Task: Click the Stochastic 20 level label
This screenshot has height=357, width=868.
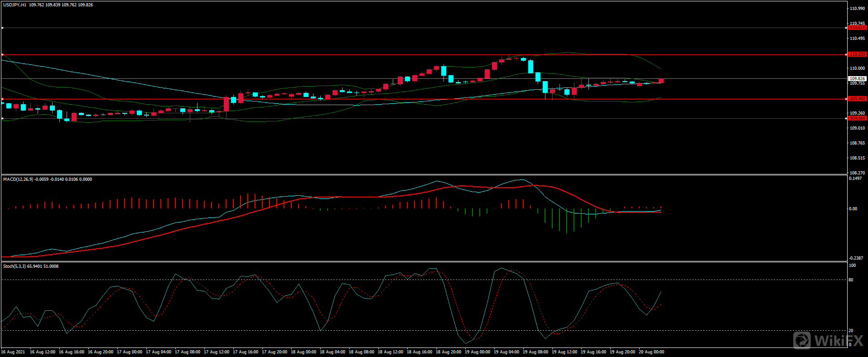Action: 851,331
